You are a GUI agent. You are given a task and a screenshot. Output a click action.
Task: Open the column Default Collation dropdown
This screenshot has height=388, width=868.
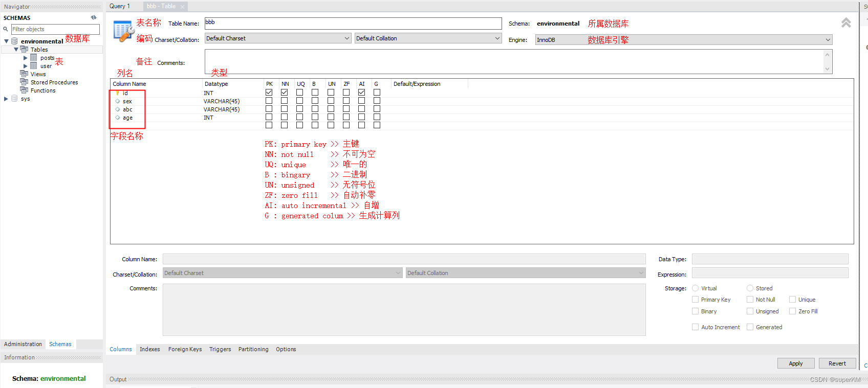click(526, 273)
